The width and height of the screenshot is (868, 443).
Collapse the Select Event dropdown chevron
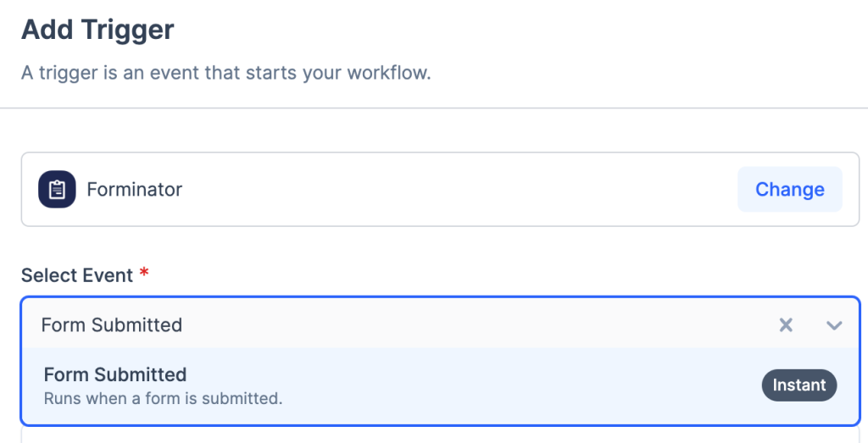834,325
